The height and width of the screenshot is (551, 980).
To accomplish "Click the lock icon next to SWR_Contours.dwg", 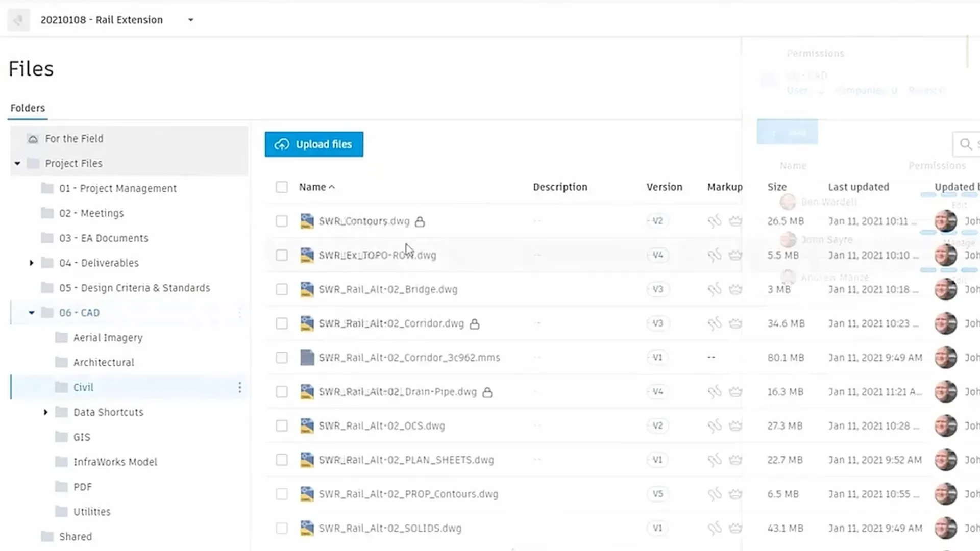I will pyautogui.click(x=420, y=222).
